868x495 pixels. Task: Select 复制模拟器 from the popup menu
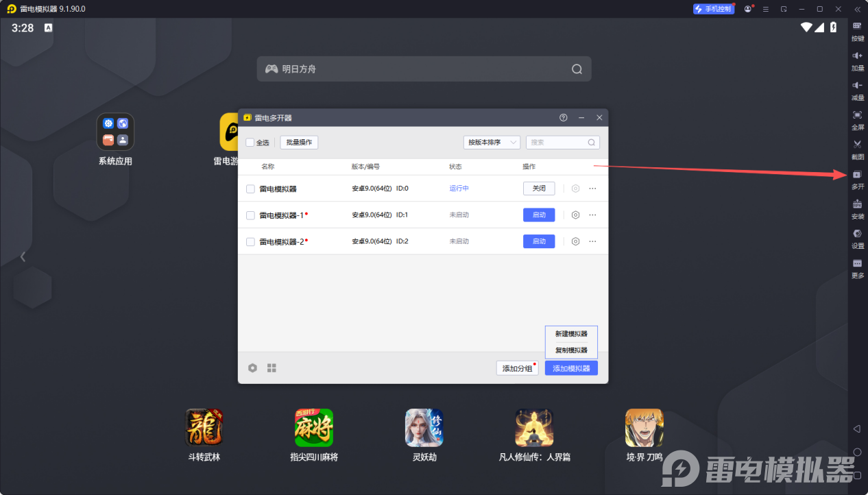tap(571, 350)
